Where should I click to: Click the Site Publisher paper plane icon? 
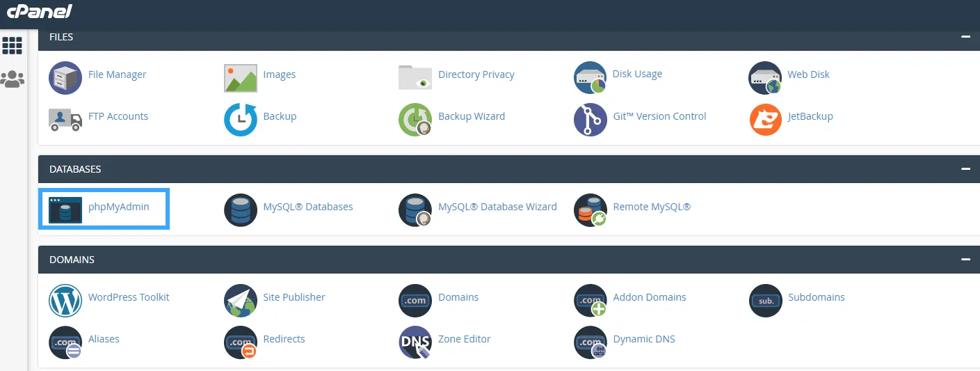241,300
